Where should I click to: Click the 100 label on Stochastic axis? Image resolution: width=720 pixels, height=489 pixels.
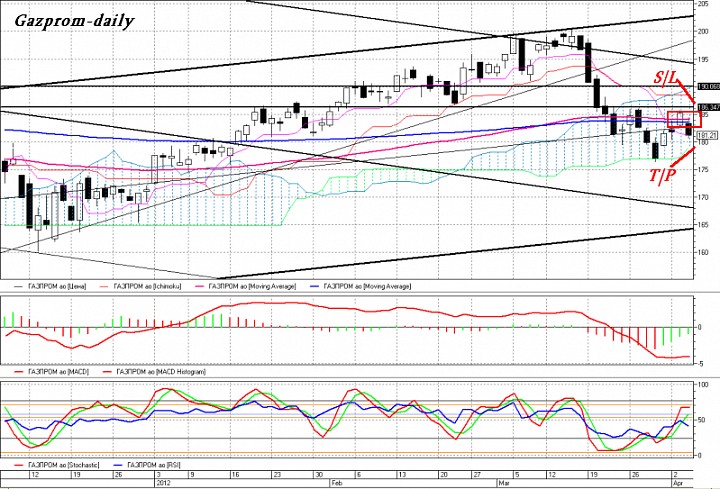pyautogui.click(x=703, y=384)
